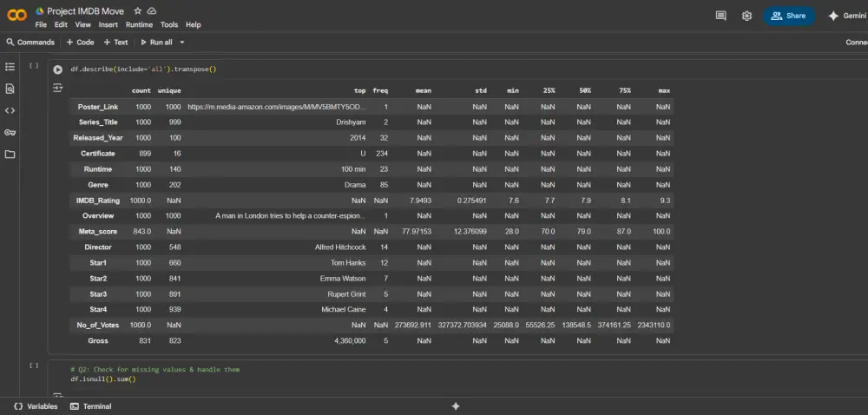The image size is (868, 415).
Task: Click the Q2 missing values comment line
Action: [x=155, y=369]
